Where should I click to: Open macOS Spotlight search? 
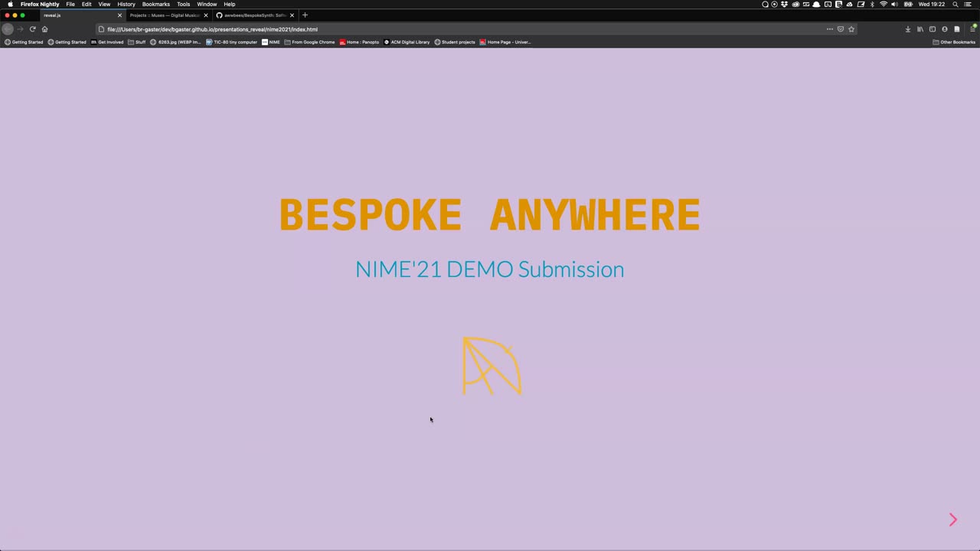pyautogui.click(x=955, y=5)
